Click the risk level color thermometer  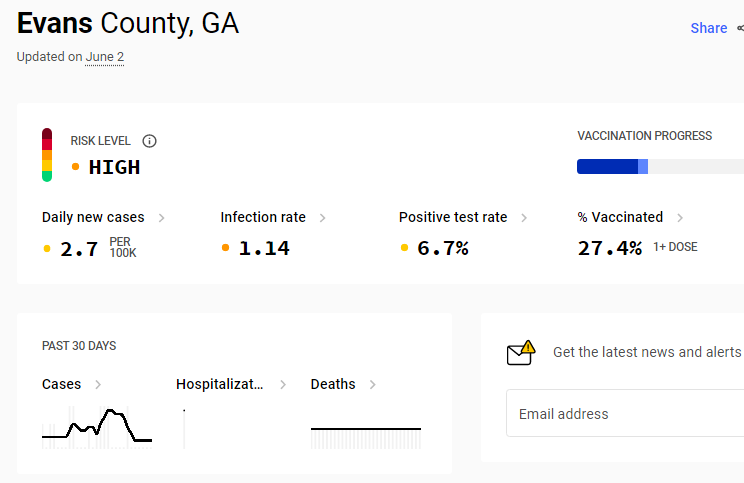[47, 155]
